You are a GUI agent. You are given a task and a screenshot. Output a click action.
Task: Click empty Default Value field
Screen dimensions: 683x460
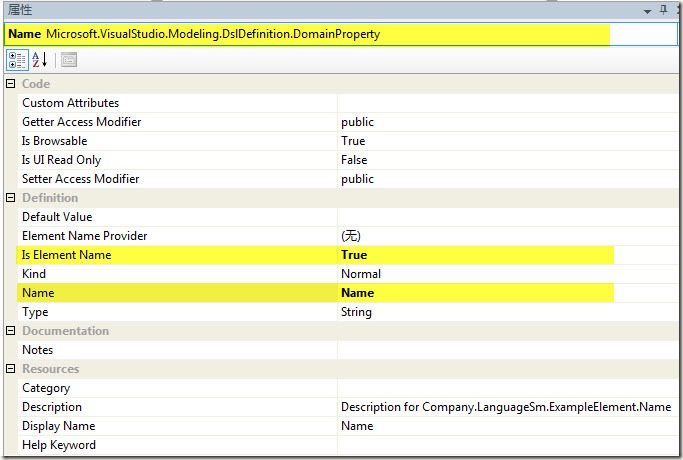[507, 217]
